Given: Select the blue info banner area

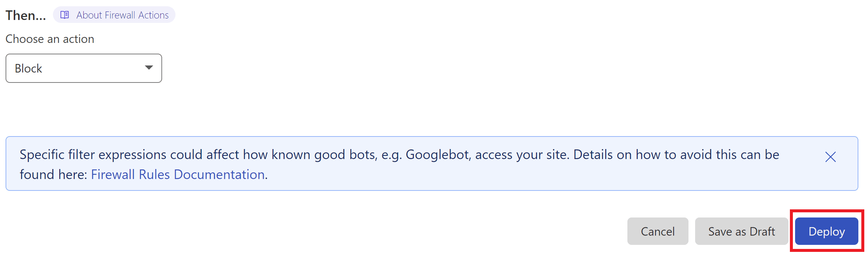Looking at the screenshot, I should (432, 163).
